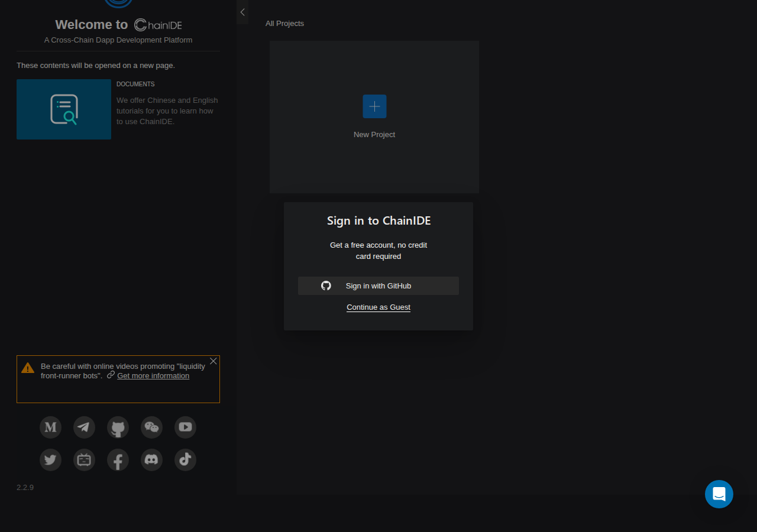Continue as Guest

[x=378, y=307]
